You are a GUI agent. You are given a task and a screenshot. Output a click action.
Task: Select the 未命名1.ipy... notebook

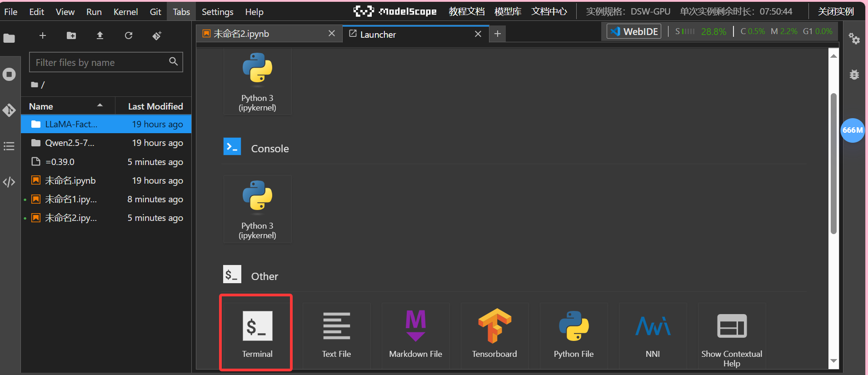106,199
